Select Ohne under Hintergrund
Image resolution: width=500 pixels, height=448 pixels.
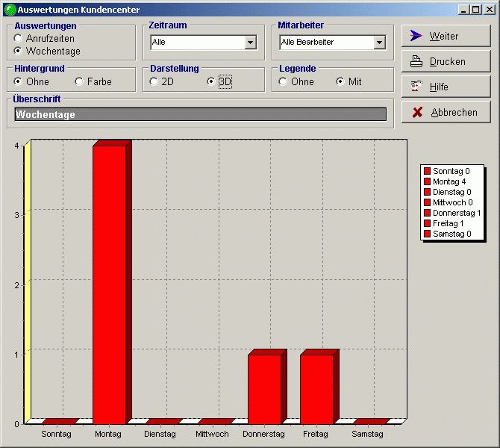click(x=18, y=81)
